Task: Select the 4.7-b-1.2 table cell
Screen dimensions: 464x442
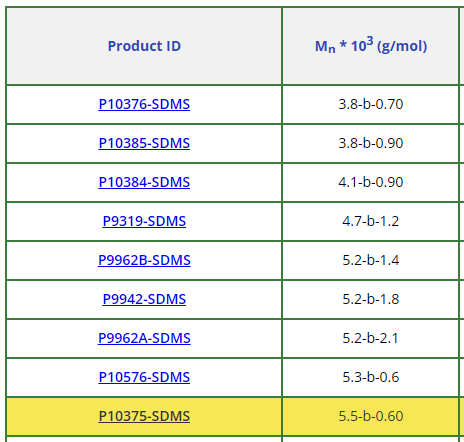Action: (371, 221)
